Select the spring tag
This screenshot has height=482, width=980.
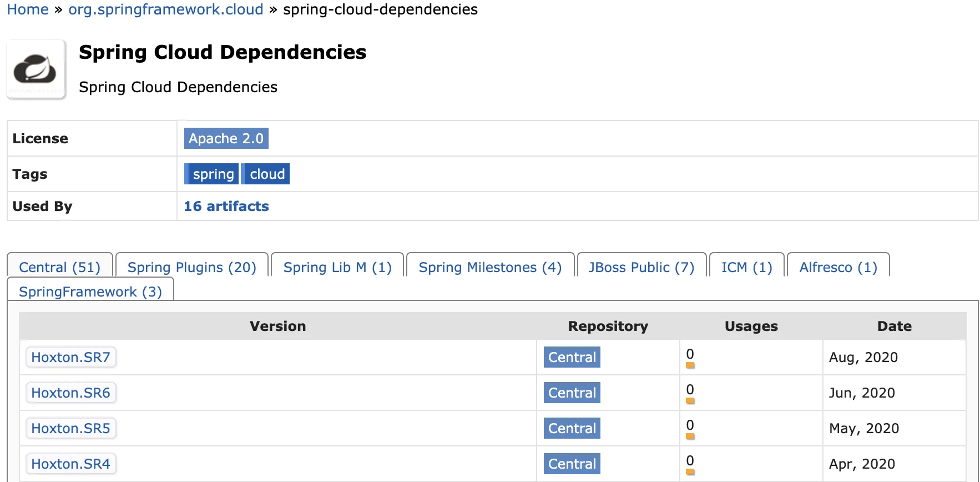[x=211, y=174]
